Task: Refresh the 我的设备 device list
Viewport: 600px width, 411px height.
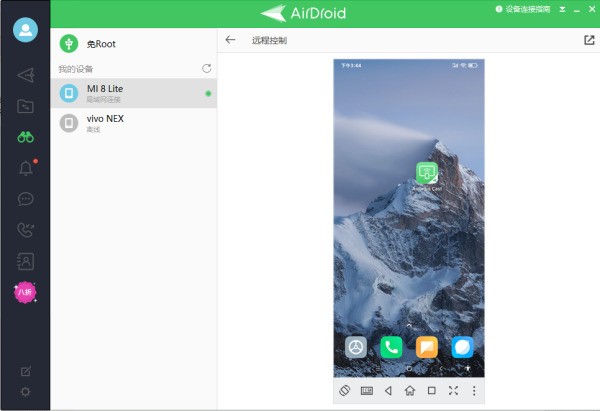Action: [x=207, y=68]
